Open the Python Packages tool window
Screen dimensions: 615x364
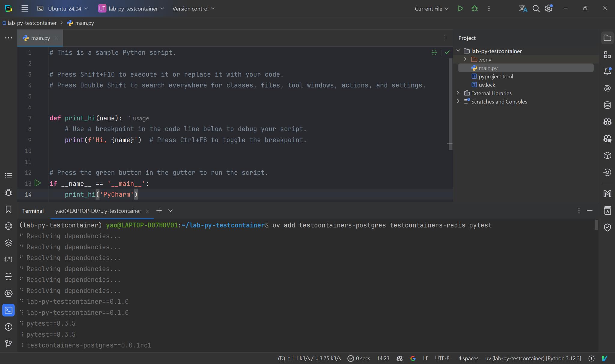[x=8, y=243]
